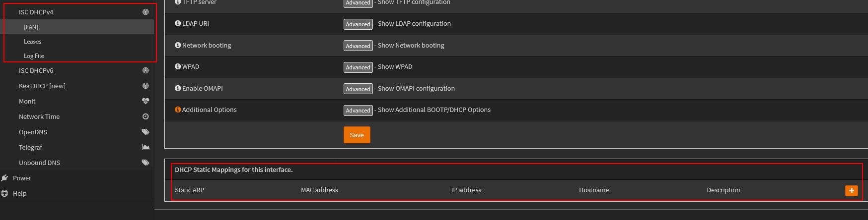Click the Unbound DNS tags icon
868x220 pixels.
145,163
